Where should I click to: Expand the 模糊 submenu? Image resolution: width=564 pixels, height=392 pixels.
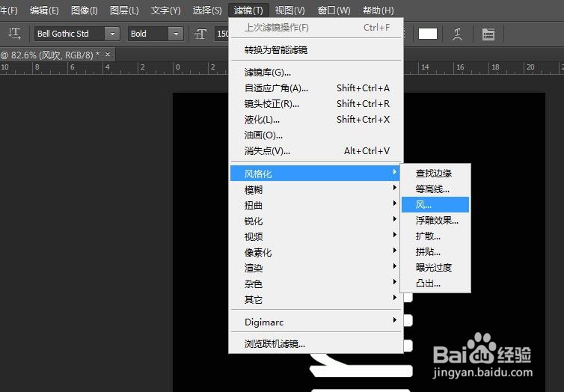pyautogui.click(x=315, y=189)
